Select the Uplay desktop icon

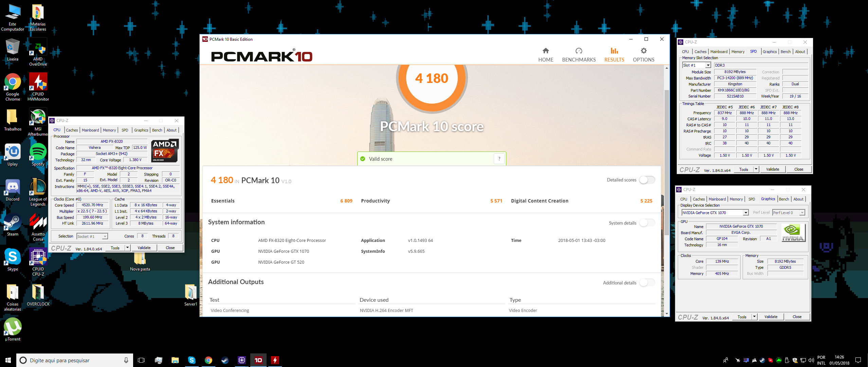tap(13, 155)
